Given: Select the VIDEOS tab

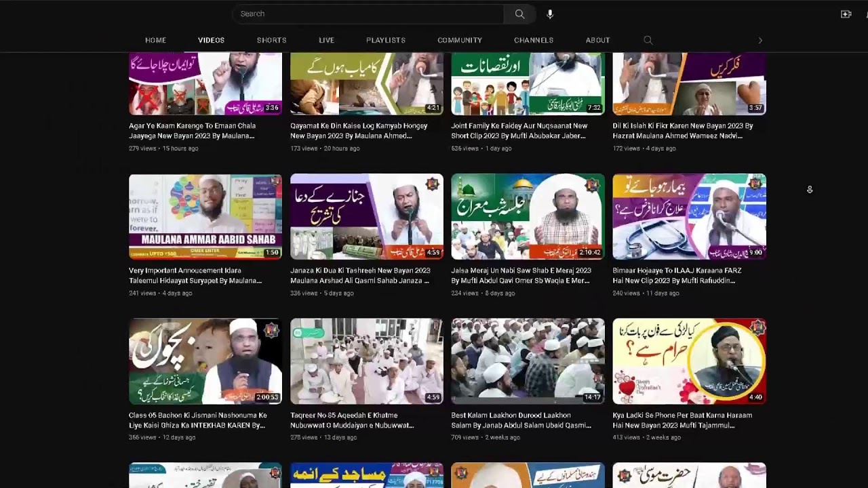Looking at the screenshot, I should pos(211,40).
